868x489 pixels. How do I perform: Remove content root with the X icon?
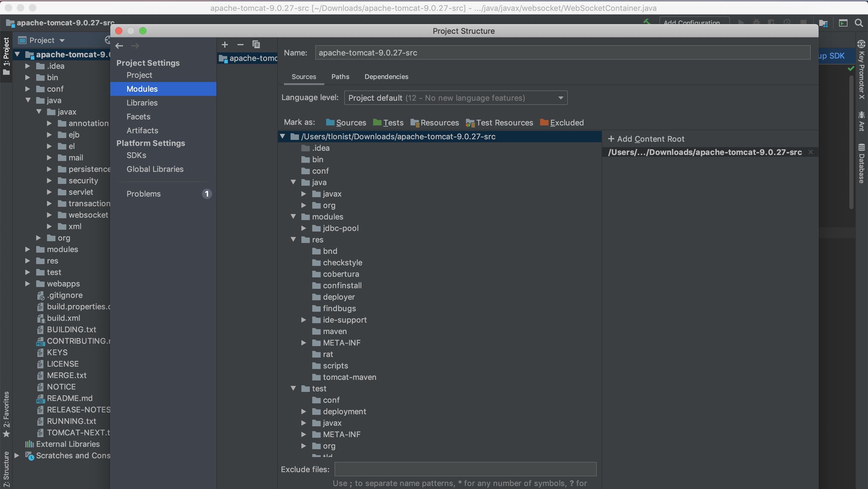point(810,152)
